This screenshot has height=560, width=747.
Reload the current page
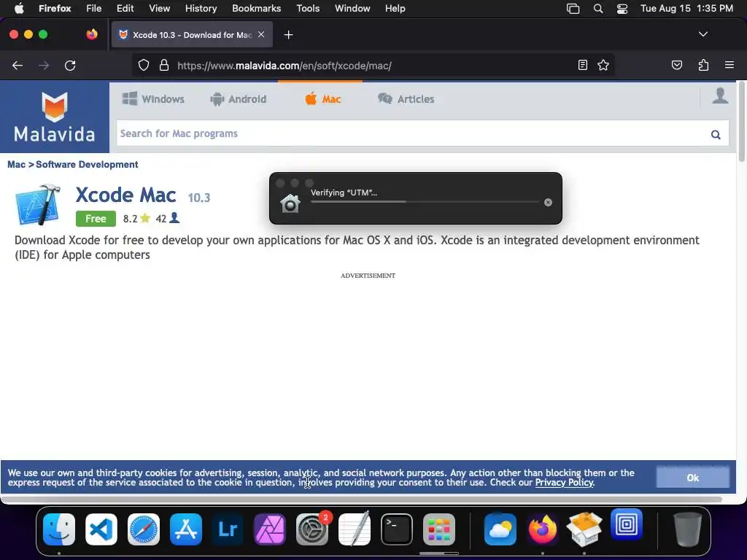coord(70,65)
